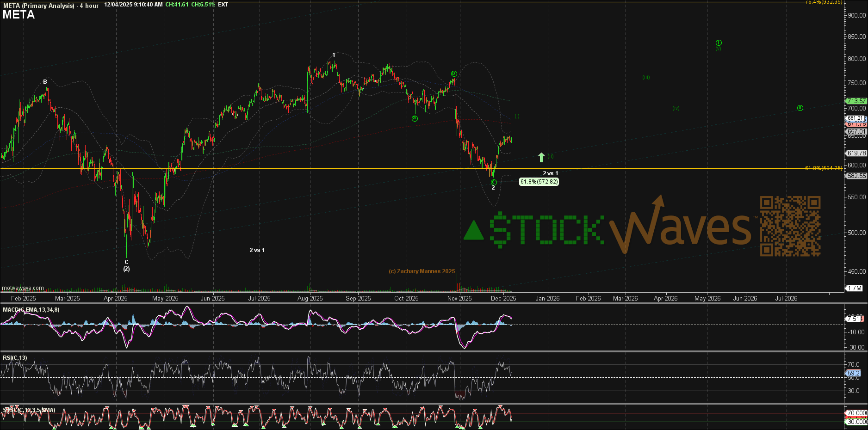Select wave label 1 at August peak
The height and width of the screenshot is (430, 868).
tap(334, 55)
